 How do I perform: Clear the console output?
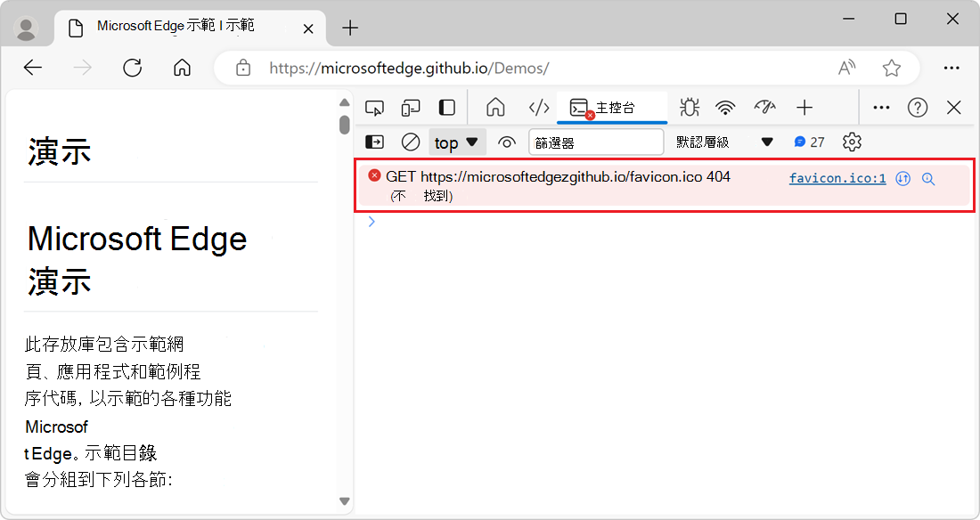pyautogui.click(x=411, y=142)
